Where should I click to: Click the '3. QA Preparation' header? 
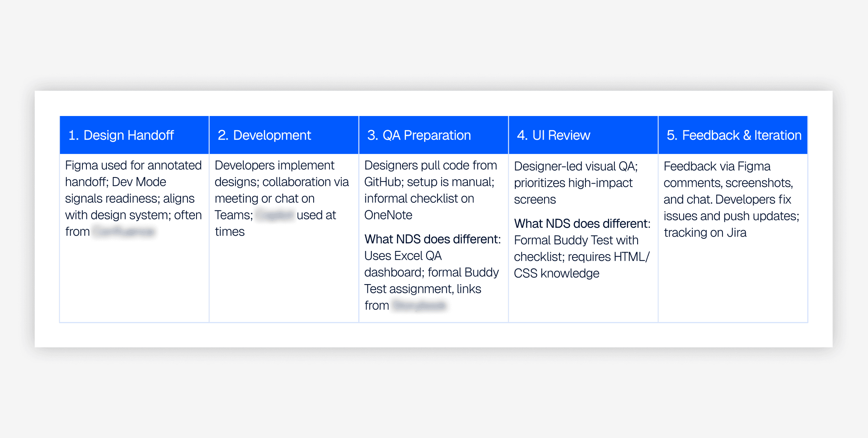tap(419, 135)
